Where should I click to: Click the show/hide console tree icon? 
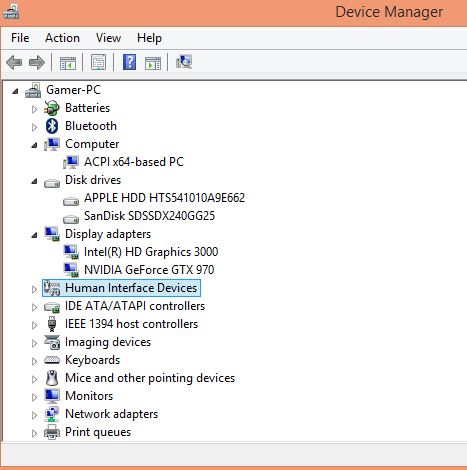point(68,63)
